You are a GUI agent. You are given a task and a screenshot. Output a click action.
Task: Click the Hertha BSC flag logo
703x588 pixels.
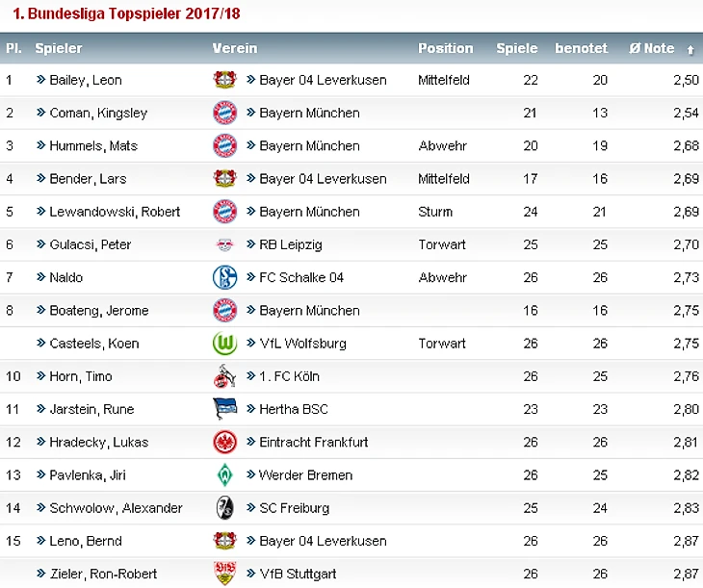pos(224,409)
